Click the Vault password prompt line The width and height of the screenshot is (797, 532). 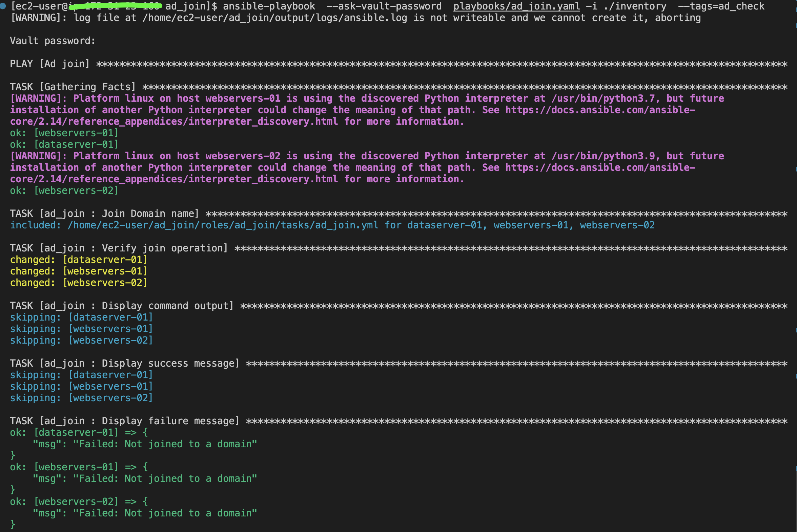click(53, 41)
